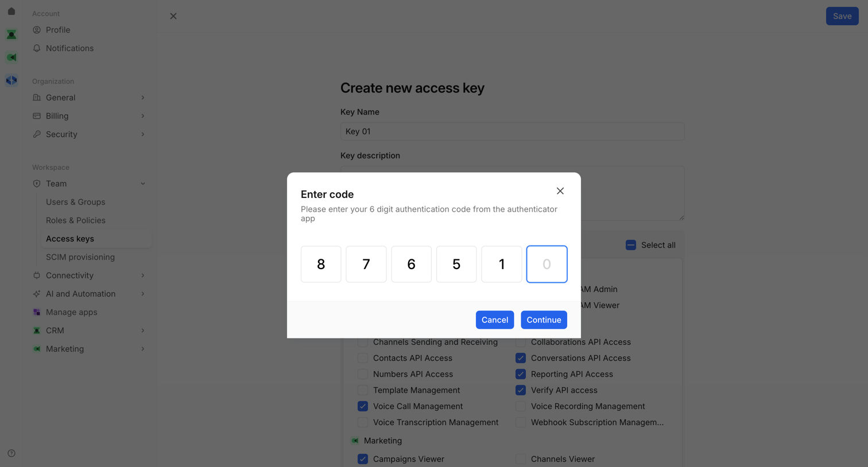The image size is (868, 467).
Task: Click the Continue button
Action: 544,320
